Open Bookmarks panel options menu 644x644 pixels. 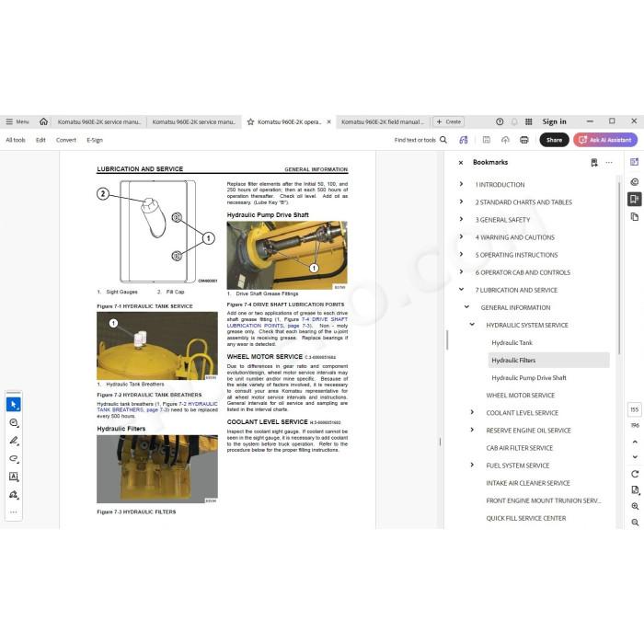click(609, 163)
